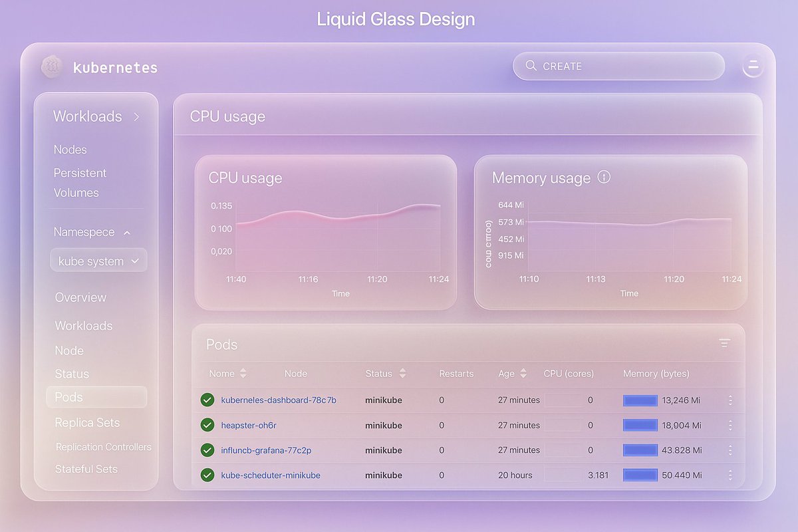798x532 pixels.
Task: Expand Workloads chevron in sidebar header
Action: 136,116
